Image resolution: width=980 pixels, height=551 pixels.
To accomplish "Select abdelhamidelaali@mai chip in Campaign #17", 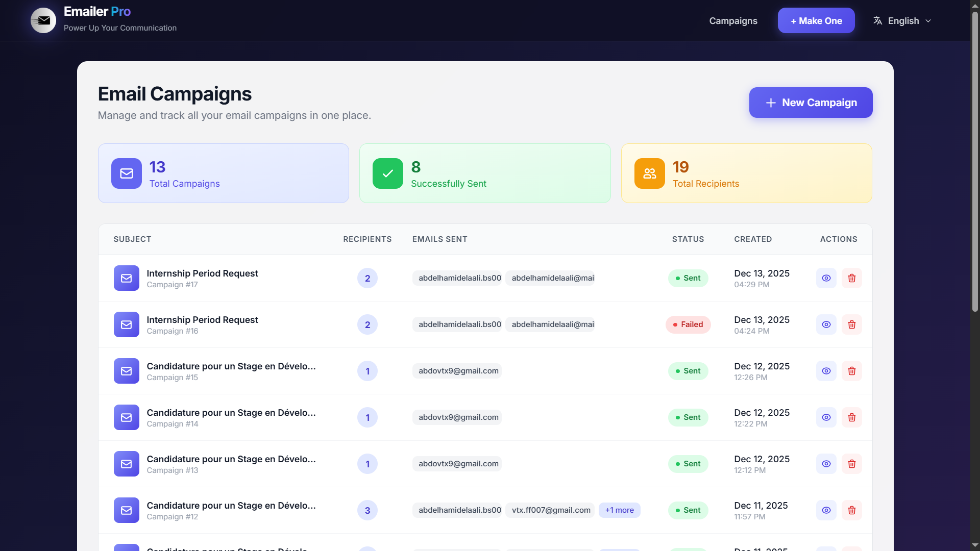I will [x=550, y=278].
